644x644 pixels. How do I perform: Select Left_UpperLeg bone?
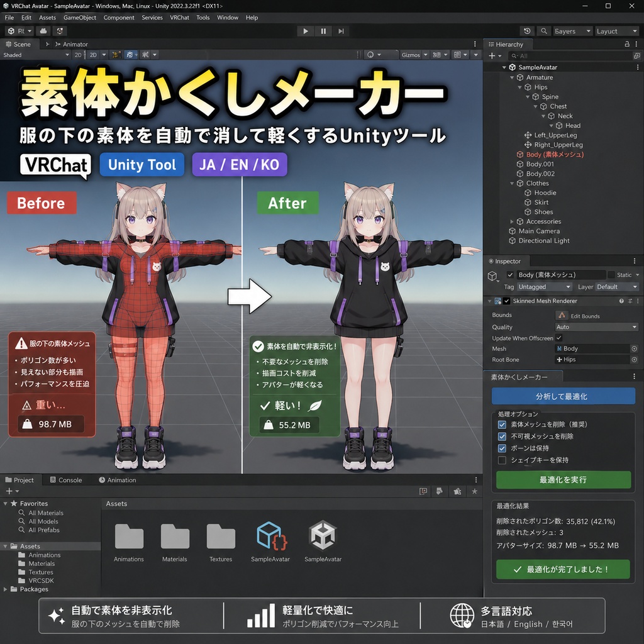click(551, 135)
